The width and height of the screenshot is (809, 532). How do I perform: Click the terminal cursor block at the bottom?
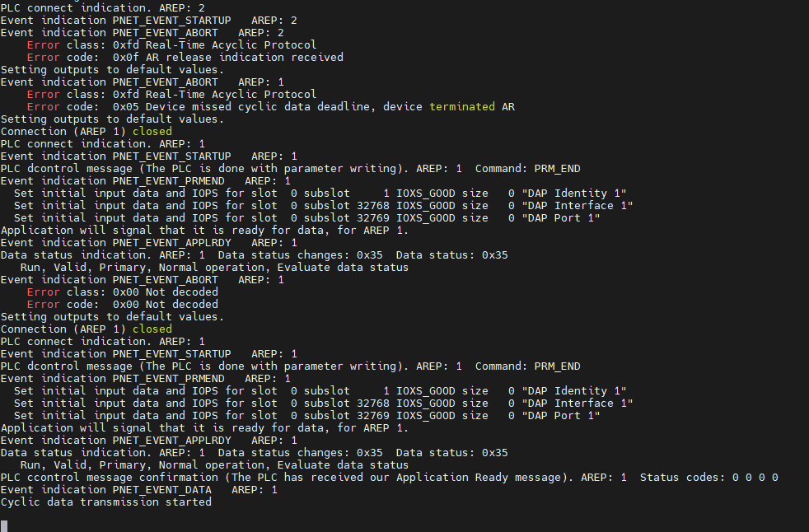tap(4, 525)
